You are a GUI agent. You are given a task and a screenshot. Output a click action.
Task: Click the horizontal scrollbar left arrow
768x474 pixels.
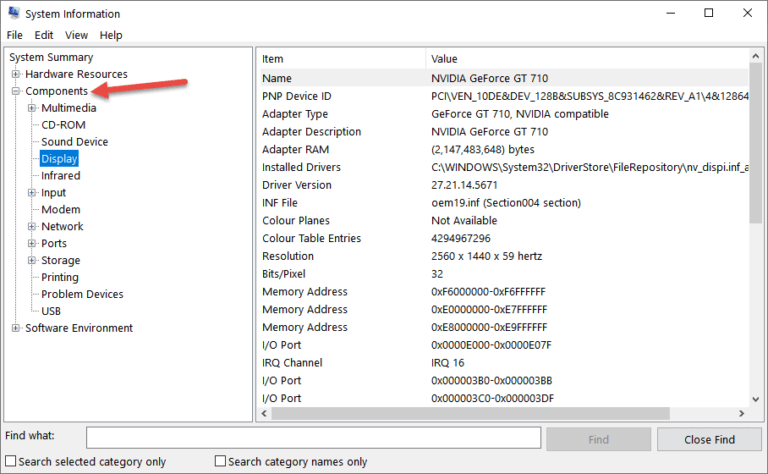[x=264, y=413]
